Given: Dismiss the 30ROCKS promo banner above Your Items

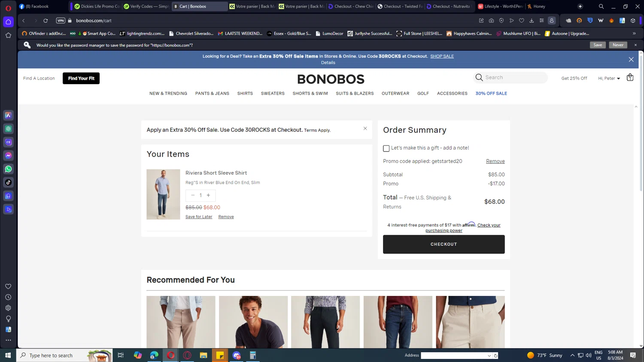Looking at the screenshot, I should (x=365, y=128).
